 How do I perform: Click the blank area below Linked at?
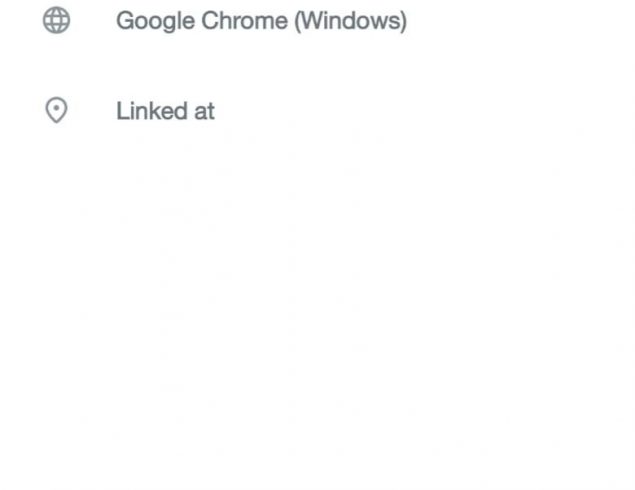[318, 308]
